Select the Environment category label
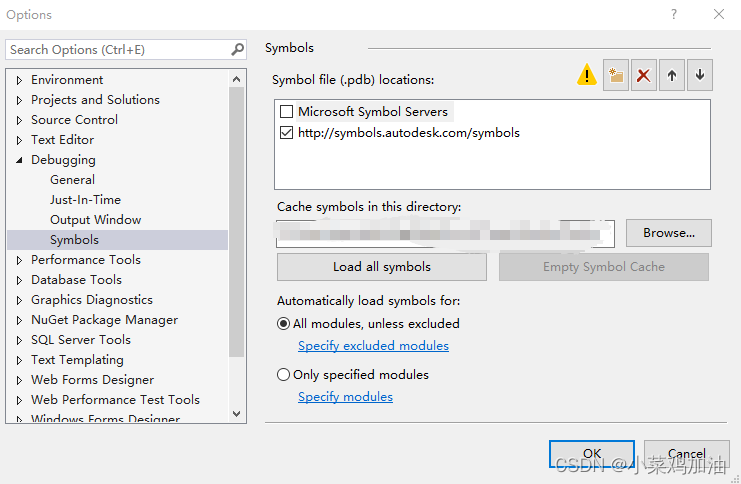Screen dimensions: 741x484 67,80
